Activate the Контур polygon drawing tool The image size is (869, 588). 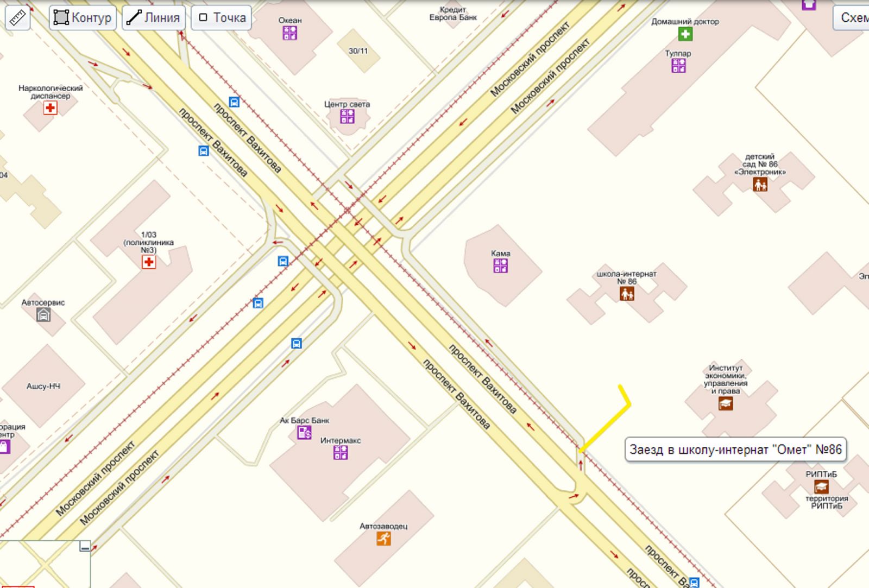click(83, 18)
